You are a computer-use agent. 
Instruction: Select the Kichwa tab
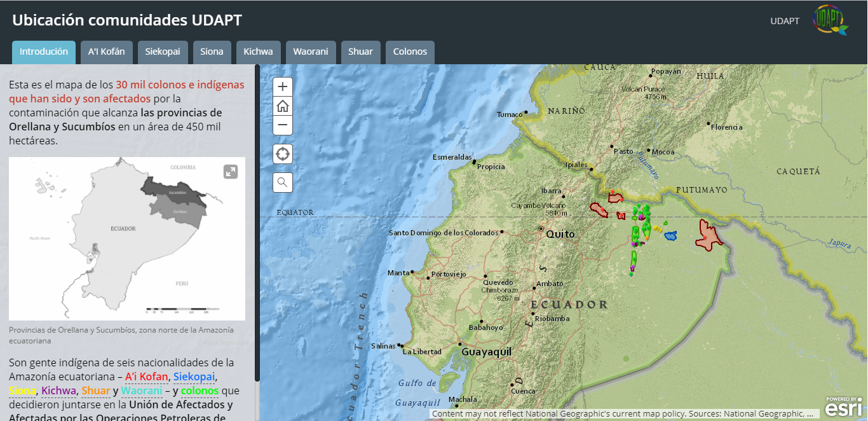click(259, 52)
